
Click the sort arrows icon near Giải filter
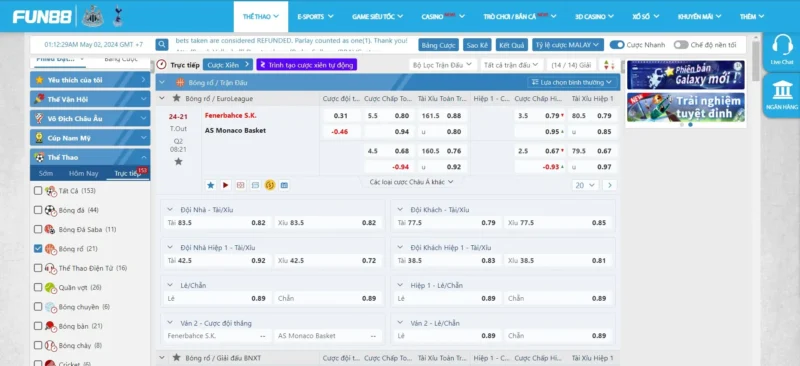click(608, 65)
